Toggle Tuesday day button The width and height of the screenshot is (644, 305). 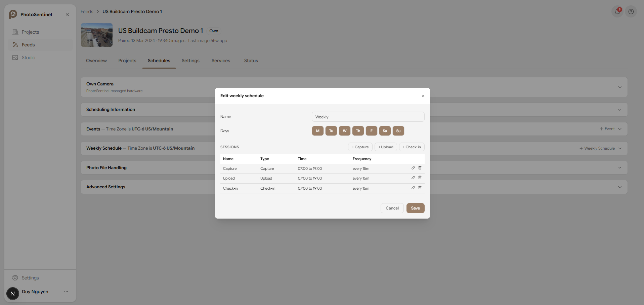pos(331,131)
